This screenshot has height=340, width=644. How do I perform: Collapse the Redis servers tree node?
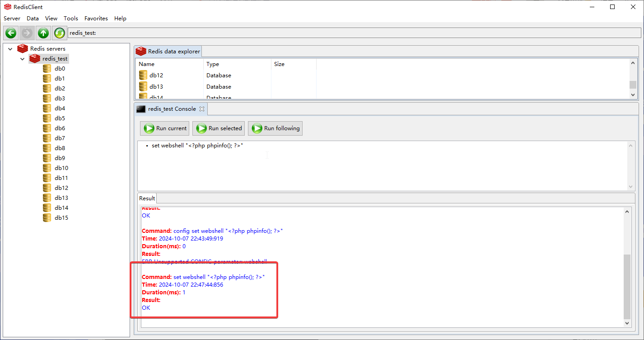tap(10, 49)
